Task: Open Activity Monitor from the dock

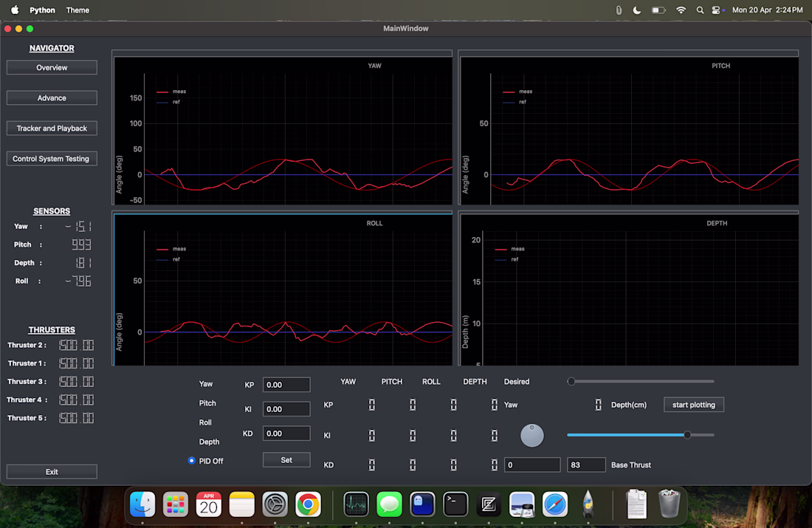Action: [x=357, y=504]
